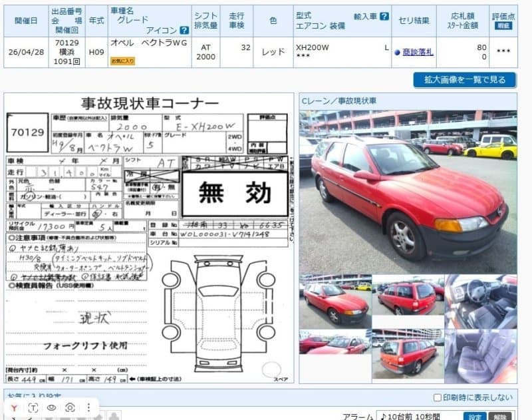Open the front-quarter thumbnail photo in first row
The height and width of the screenshot is (420, 532).
click(x=335, y=302)
